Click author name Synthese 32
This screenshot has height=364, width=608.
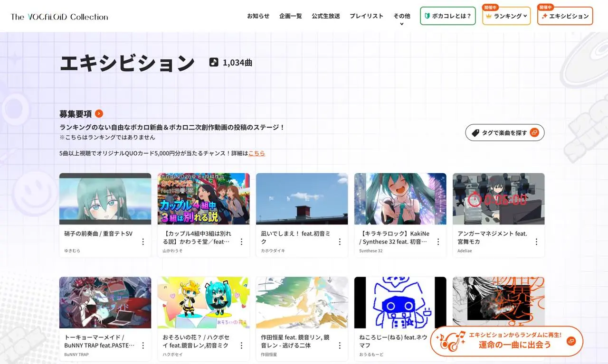pos(370,251)
